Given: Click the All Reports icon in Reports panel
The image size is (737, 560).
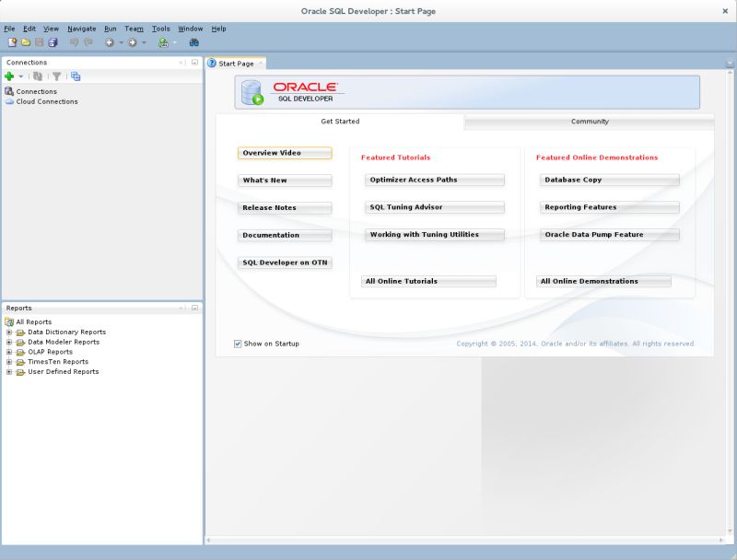Looking at the screenshot, I should click(9, 321).
